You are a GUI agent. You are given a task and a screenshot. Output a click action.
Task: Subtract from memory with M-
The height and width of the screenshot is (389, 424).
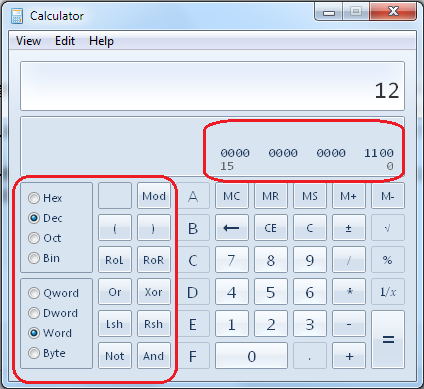click(x=388, y=196)
